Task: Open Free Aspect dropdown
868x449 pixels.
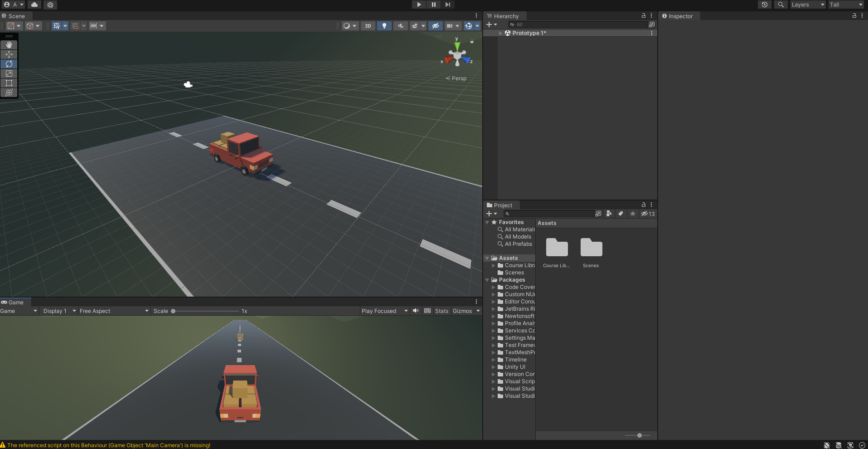Action: pos(114,311)
